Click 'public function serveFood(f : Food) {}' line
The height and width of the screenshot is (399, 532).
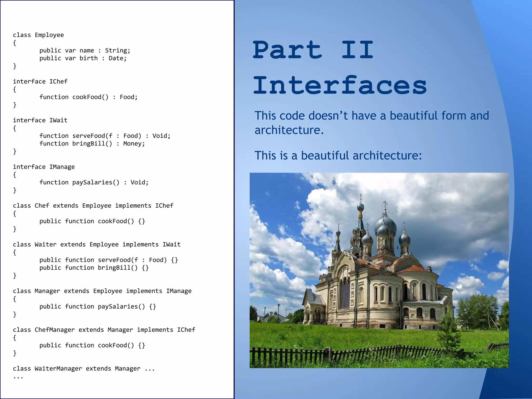tap(109, 260)
